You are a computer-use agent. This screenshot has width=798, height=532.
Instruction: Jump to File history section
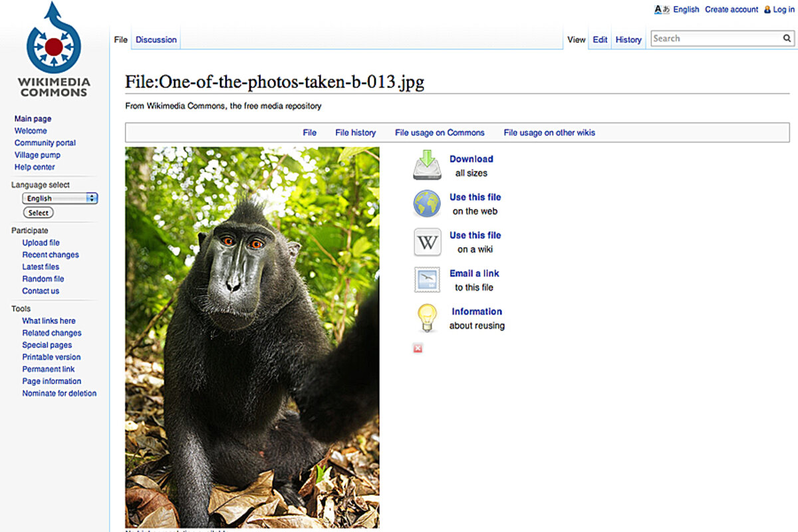point(356,132)
